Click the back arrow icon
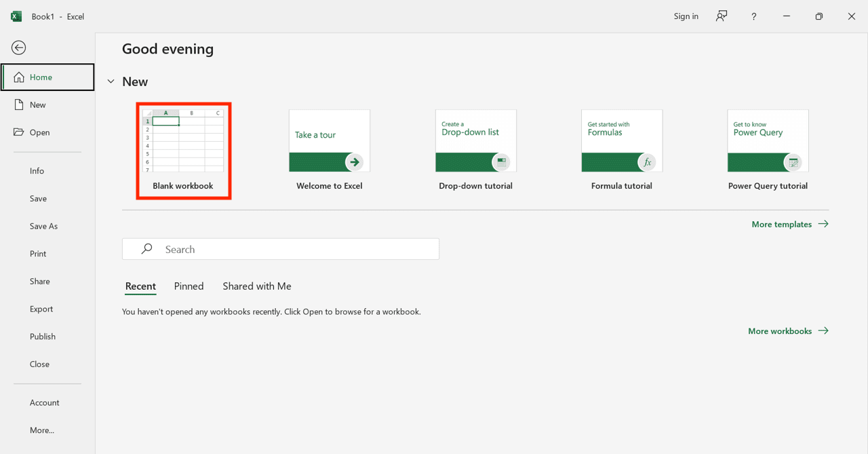 pyautogui.click(x=19, y=48)
